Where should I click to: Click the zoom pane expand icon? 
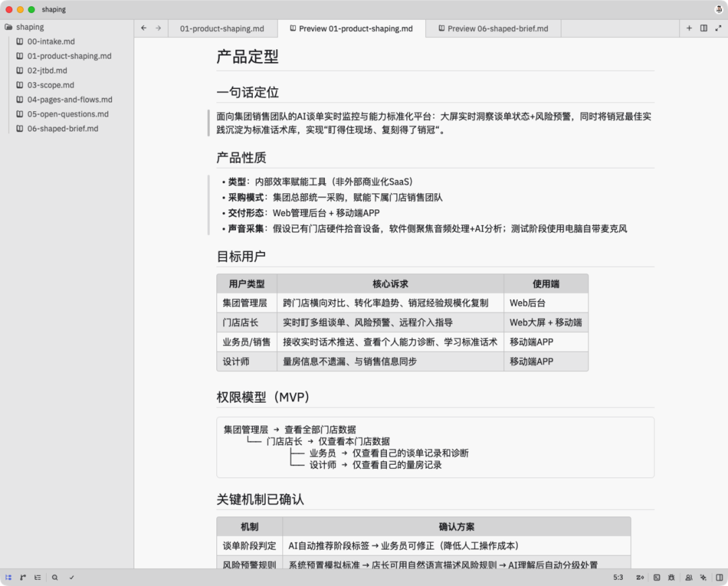[x=719, y=28]
